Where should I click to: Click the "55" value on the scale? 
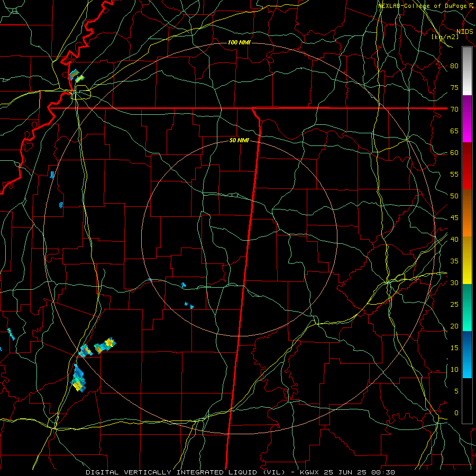pyautogui.click(x=454, y=174)
